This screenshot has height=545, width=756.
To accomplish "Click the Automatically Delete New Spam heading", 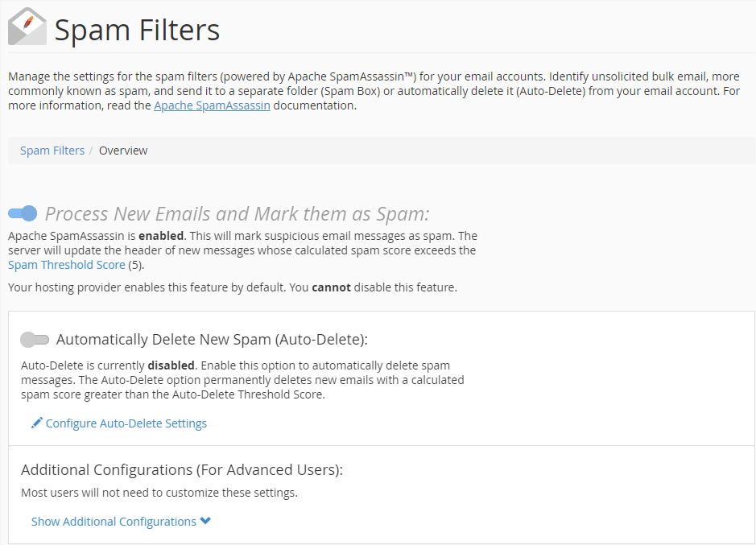I will pyautogui.click(x=212, y=340).
